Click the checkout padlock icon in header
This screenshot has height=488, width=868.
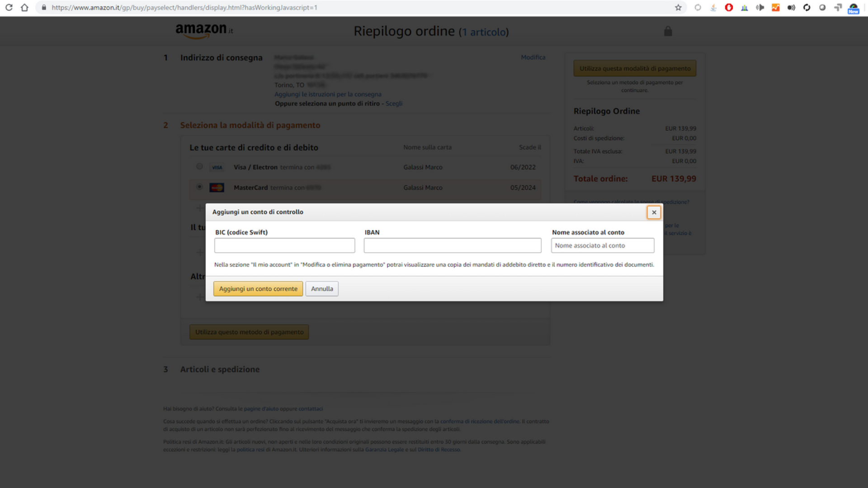[668, 31]
